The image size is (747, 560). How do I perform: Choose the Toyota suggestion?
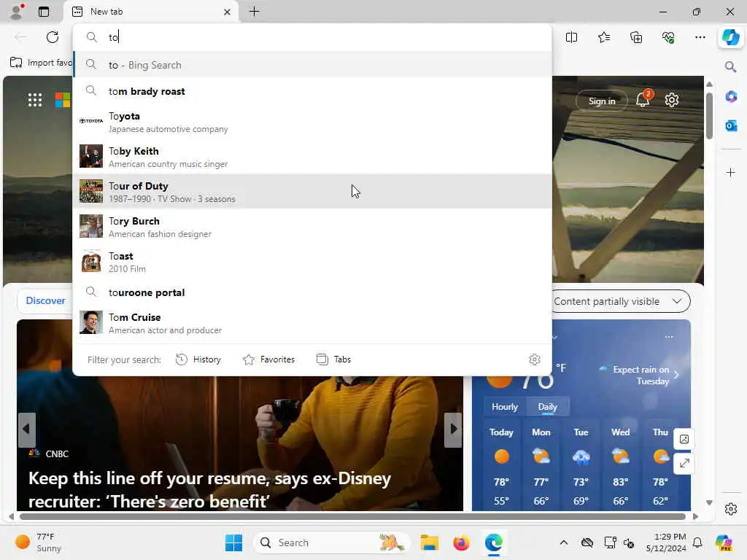[312, 122]
